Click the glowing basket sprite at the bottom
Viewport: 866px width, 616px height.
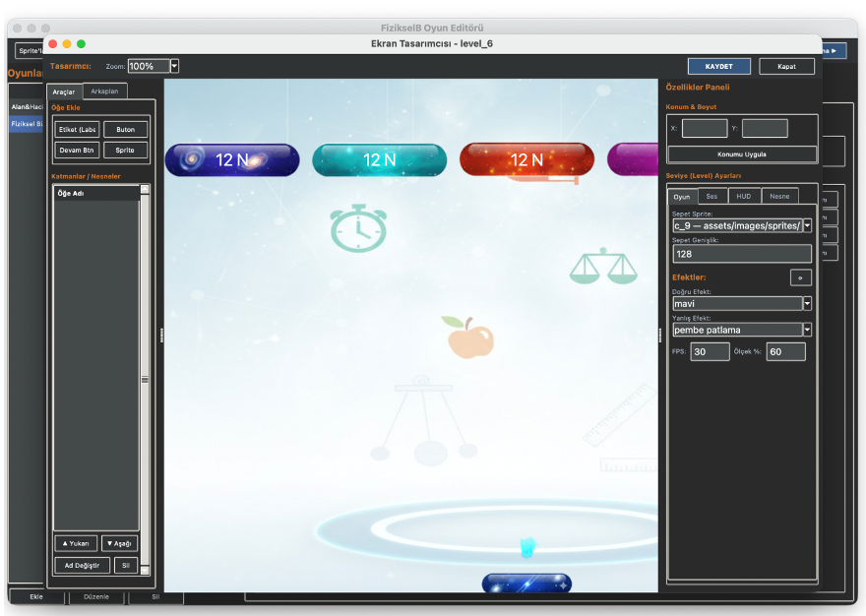click(x=527, y=584)
